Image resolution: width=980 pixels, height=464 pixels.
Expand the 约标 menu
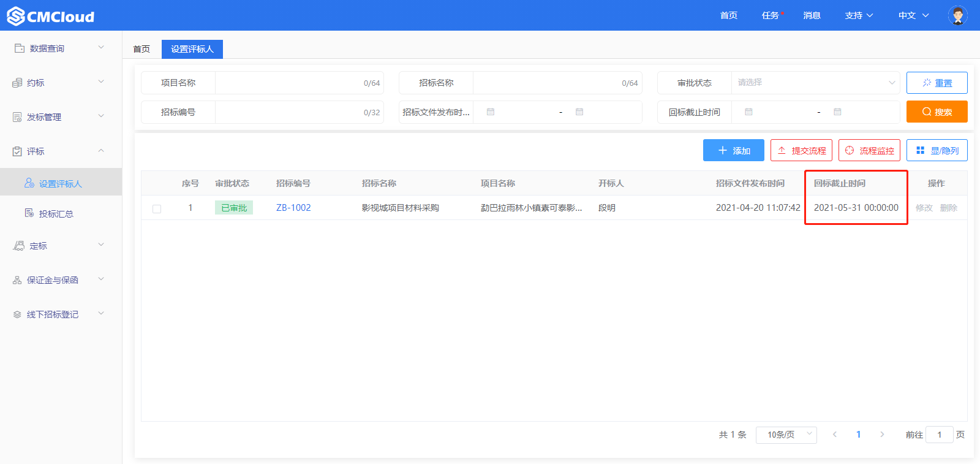pyautogui.click(x=101, y=82)
